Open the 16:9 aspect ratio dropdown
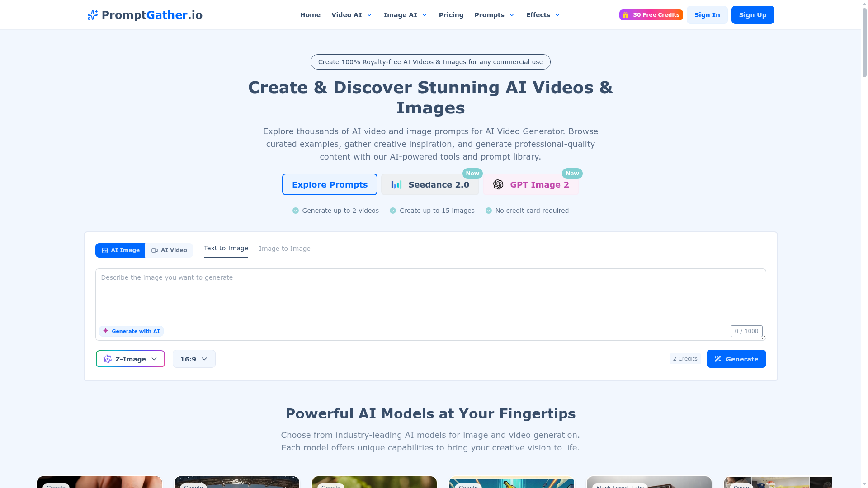Screen dimensions: 868x488 194,359
